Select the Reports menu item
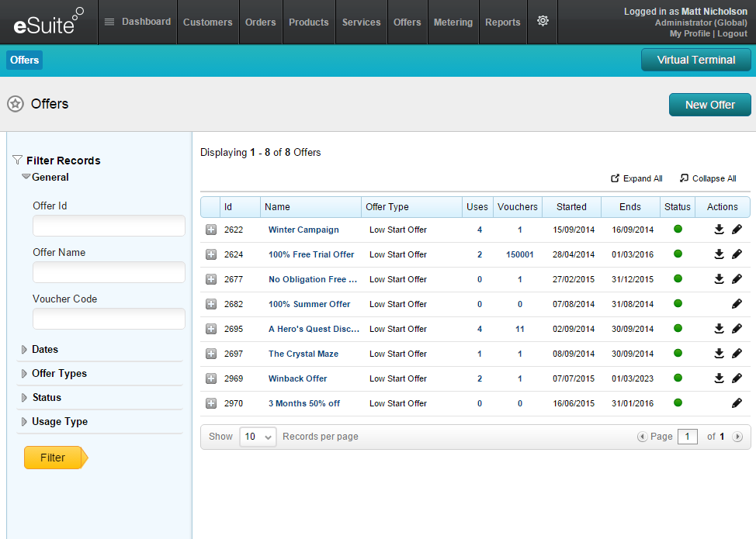756x539 pixels. 502,22
